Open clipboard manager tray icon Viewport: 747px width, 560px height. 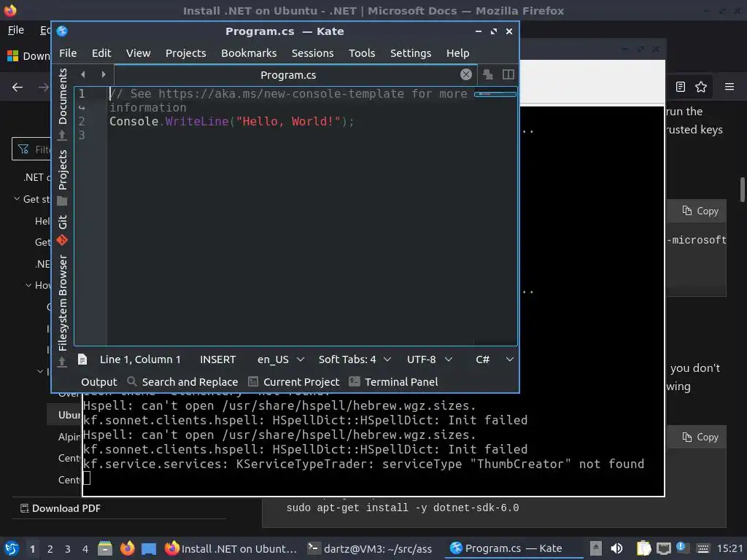pos(643,548)
